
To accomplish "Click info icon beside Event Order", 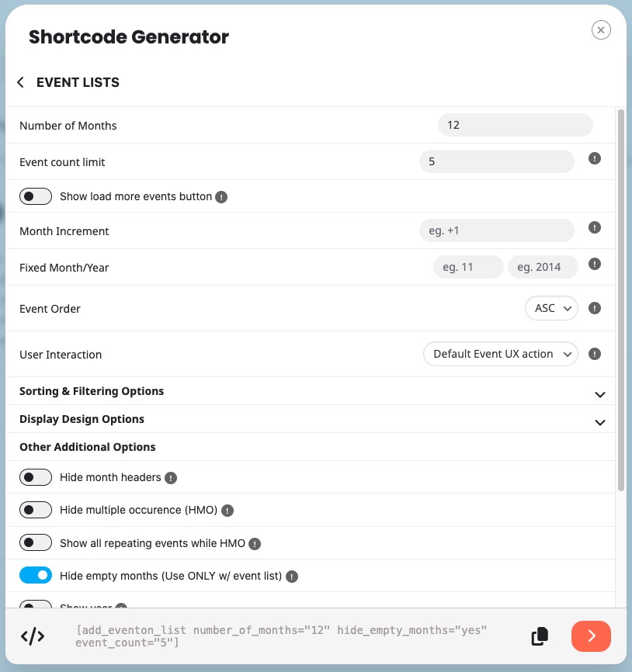I will 595,308.
